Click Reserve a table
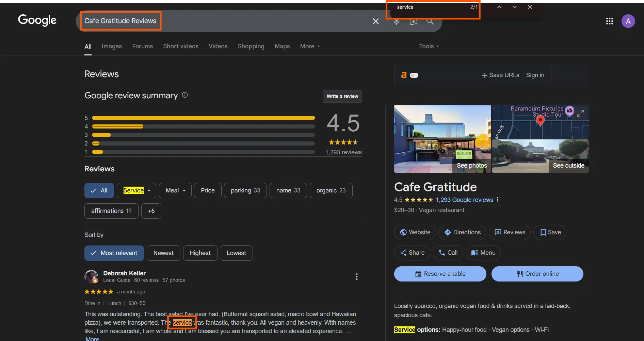The width and height of the screenshot is (644, 341). (x=440, y=274)
